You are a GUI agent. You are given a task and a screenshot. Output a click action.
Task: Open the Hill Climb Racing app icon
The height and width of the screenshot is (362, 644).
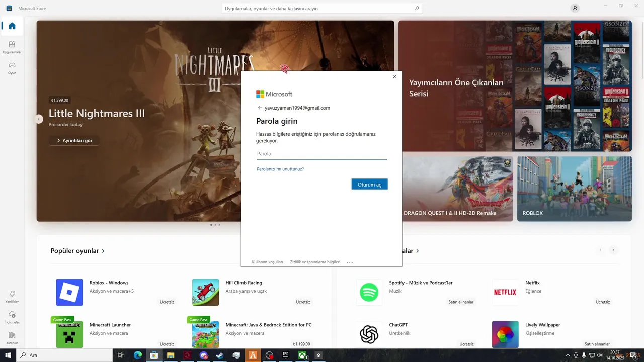205,292
